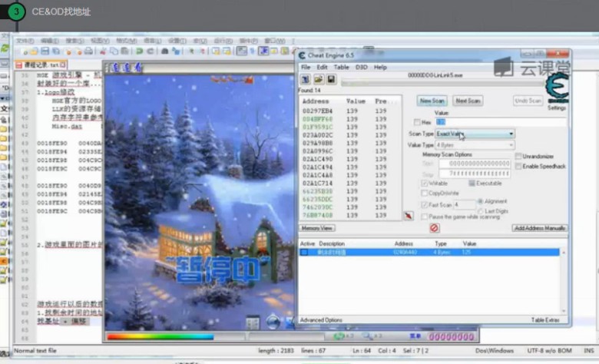Click Notepad++ Redo arrow icon
599x364 pixels.
click(x=151, y=51)
